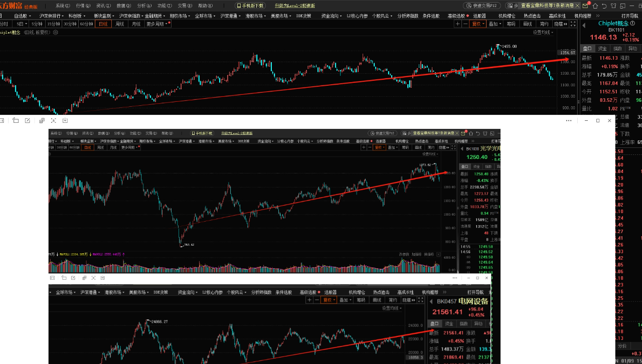Click 打开导航 in main window
The image size is (642, 364).
coord(630,16)
